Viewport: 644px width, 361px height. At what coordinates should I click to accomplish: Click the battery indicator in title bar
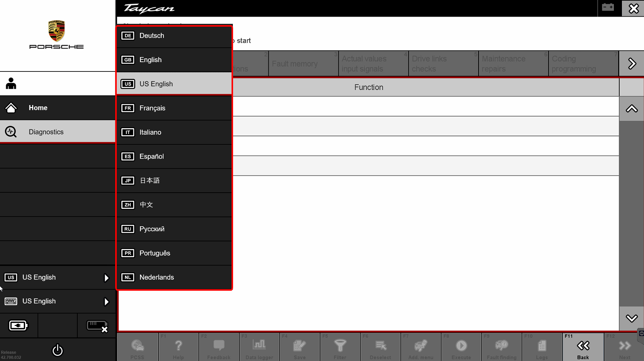tap(608, 8)
